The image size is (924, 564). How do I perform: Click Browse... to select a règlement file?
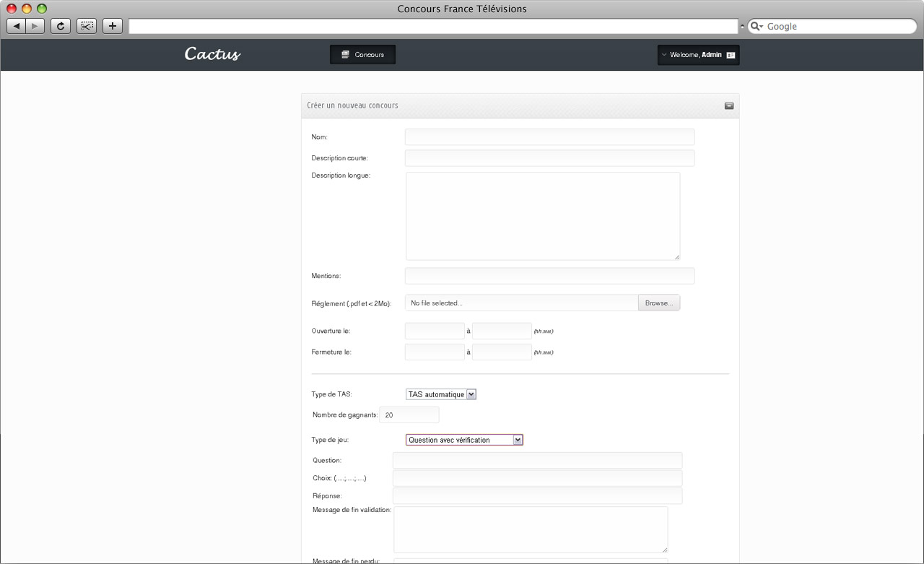(659, 303)
